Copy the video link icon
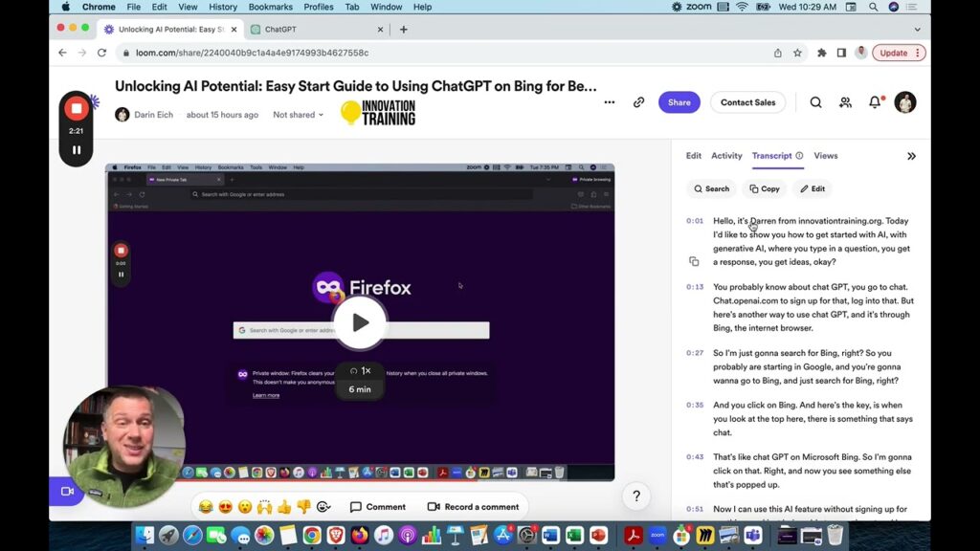This screenshot has height=551, width=980. [638, 102]
